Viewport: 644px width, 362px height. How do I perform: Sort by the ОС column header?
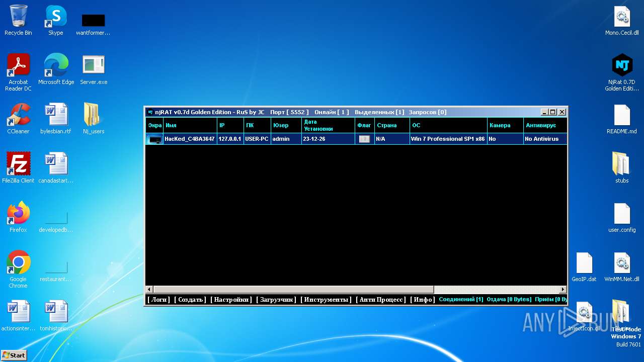(x=449, y=125)
